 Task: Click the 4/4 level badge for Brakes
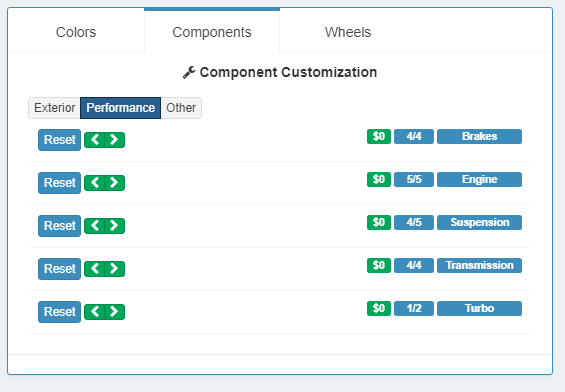coord(414,137)
